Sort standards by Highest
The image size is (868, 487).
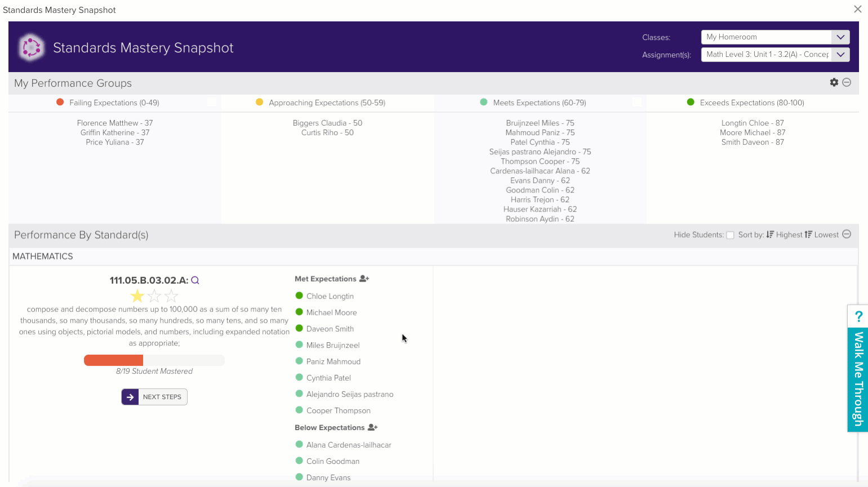click(x=784, y=235)
